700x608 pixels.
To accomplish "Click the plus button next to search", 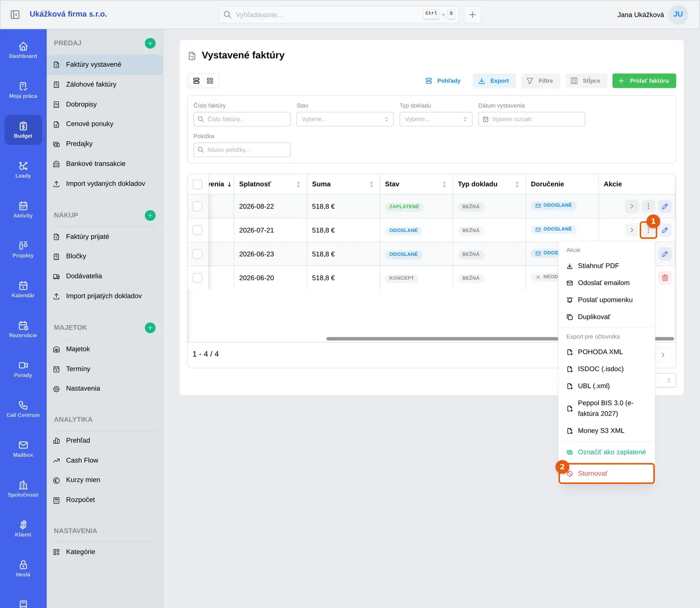I will [472, 14].
